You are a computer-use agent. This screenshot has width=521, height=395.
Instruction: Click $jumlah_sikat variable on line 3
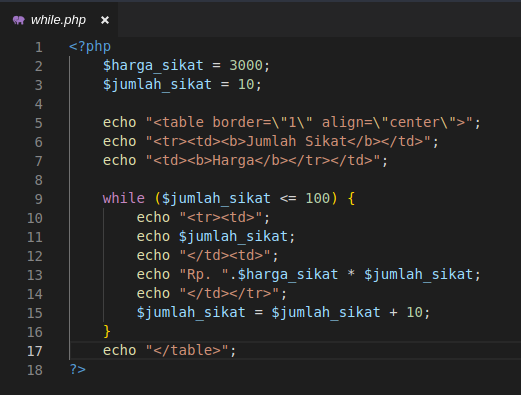pyautogui.click(x=157, y=84)
